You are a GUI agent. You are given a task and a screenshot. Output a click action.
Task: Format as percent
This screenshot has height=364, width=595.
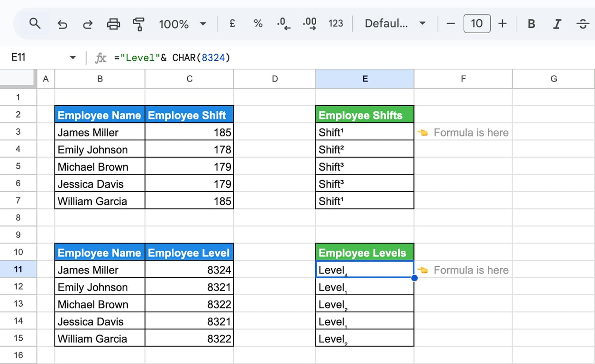point(258,23)
